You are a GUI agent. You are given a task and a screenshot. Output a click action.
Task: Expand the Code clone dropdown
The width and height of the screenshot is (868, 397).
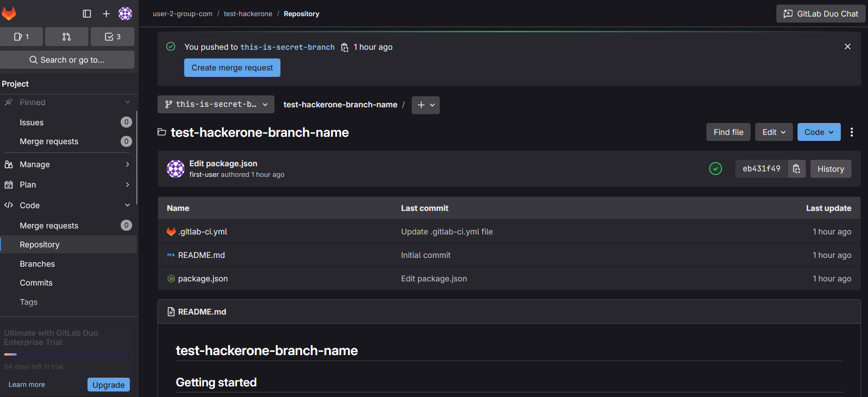(819, 132)
